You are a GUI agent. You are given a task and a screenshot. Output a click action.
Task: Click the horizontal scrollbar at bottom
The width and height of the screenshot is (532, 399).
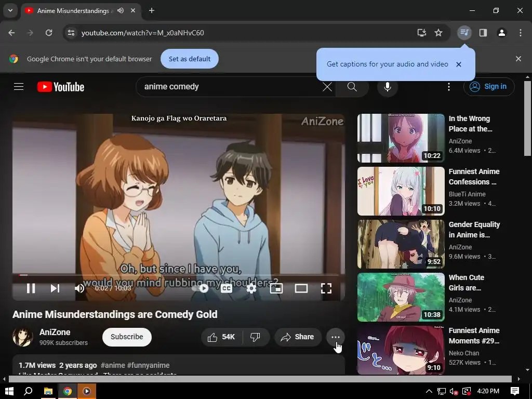[x=260, y=379]
